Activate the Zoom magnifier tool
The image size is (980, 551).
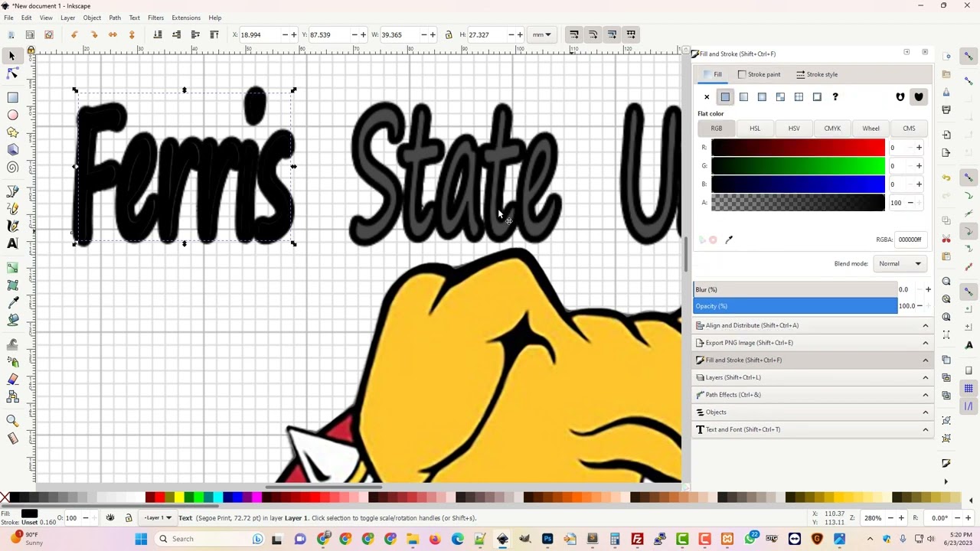point(12,420)
